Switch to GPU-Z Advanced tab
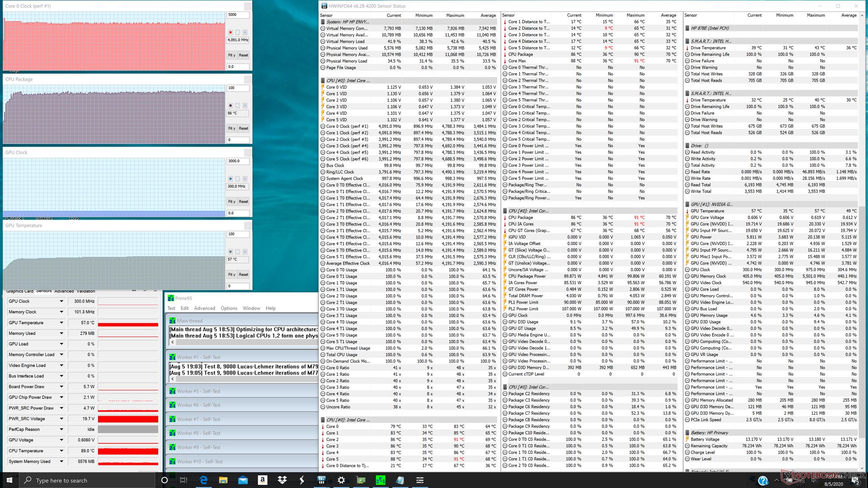 (64, 291)
